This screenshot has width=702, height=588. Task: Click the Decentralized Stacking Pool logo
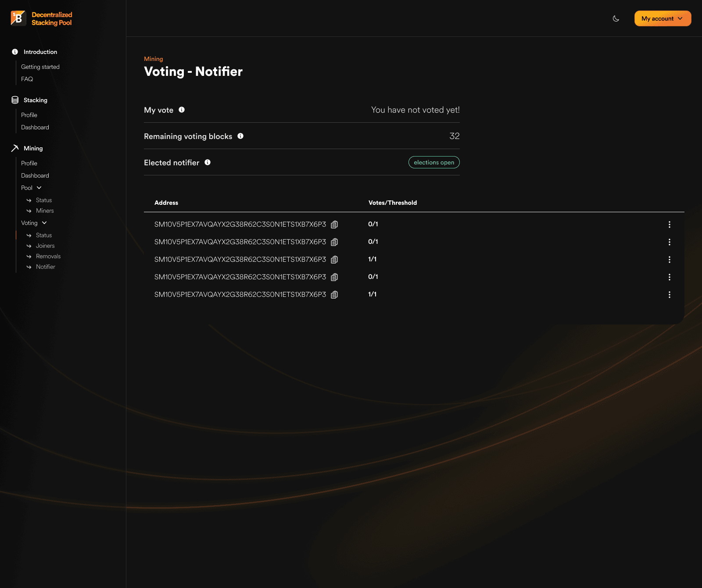tap(41, 18)
